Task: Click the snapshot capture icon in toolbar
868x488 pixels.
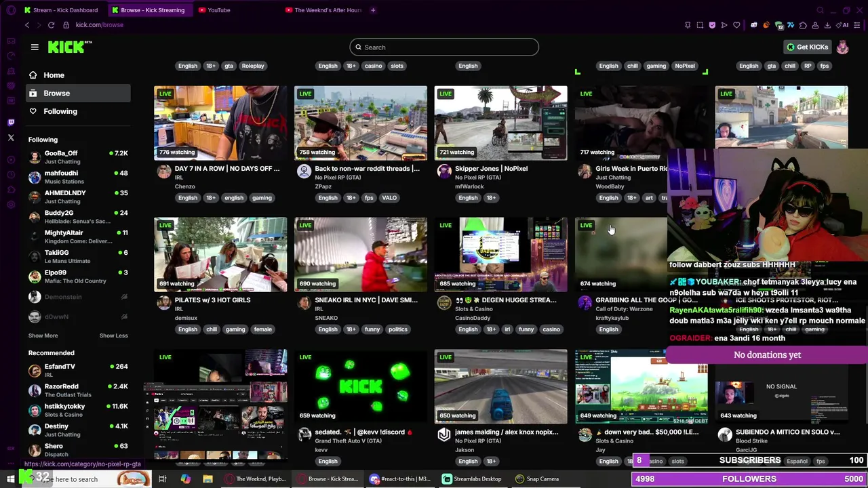Action: click(x=700, y=25)
